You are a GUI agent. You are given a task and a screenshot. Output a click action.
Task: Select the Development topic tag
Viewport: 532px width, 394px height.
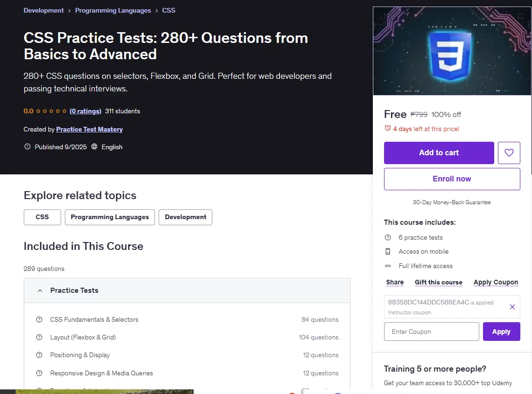pos(186,217)
